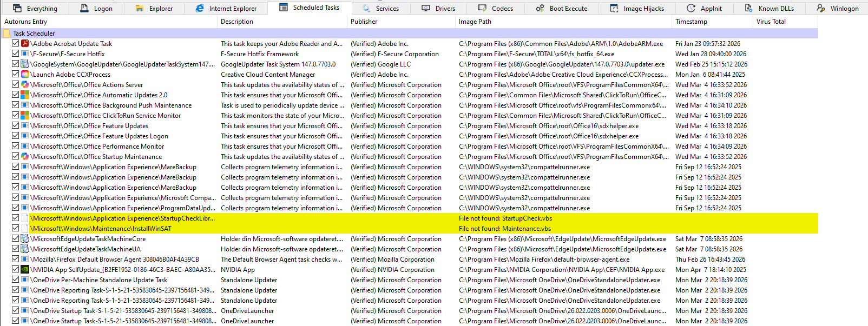Click "(Verified) Mozilla Corporation" publisher cell
Screen dimensions: 868x326
(392, 259)
